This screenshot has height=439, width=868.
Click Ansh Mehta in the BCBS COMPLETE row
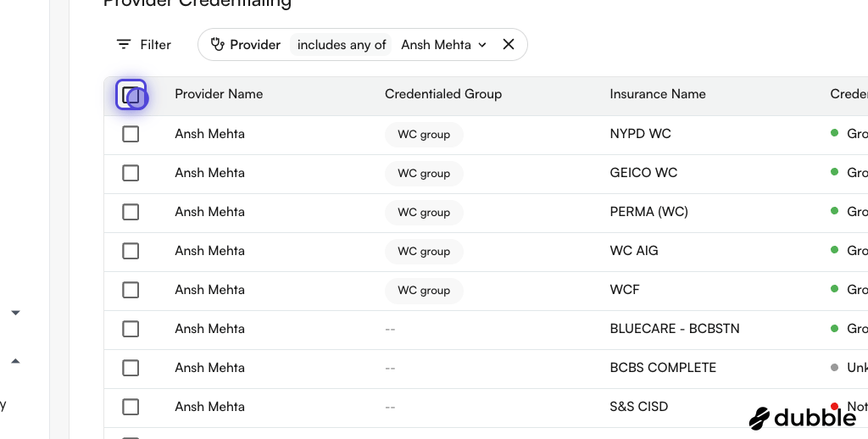pos(210,368)
